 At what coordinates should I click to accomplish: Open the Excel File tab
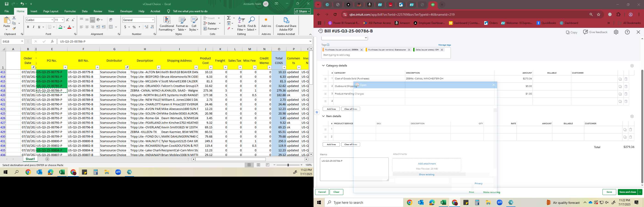(7, 11)
